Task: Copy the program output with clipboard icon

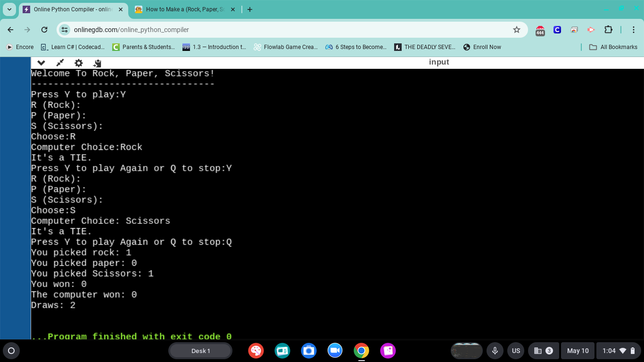Action: pyautogui.click(x=98, y=63)
